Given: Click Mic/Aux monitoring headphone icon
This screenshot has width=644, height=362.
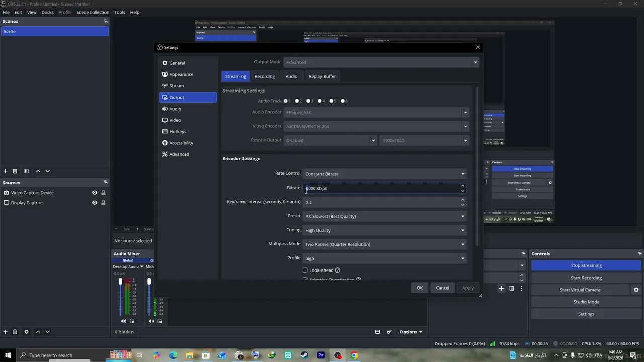Looking at the screenshot, I should (x=160, y=321).
